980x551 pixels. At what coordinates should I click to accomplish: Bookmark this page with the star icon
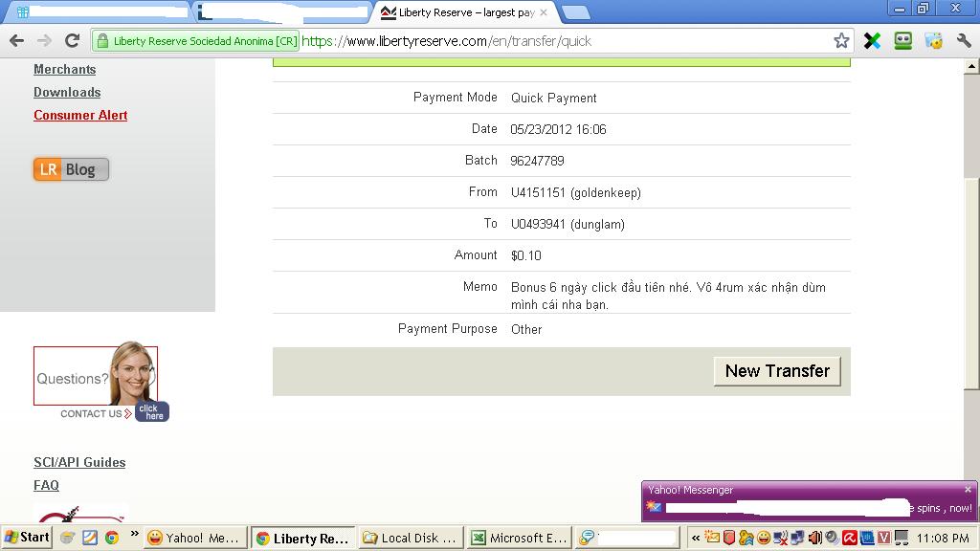[841, 41]
